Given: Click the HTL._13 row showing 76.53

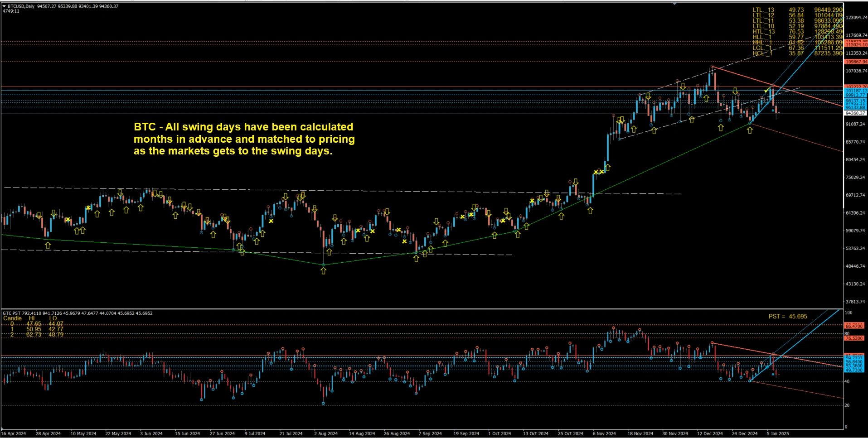Looking at the screenshot, I should (797, 31).
